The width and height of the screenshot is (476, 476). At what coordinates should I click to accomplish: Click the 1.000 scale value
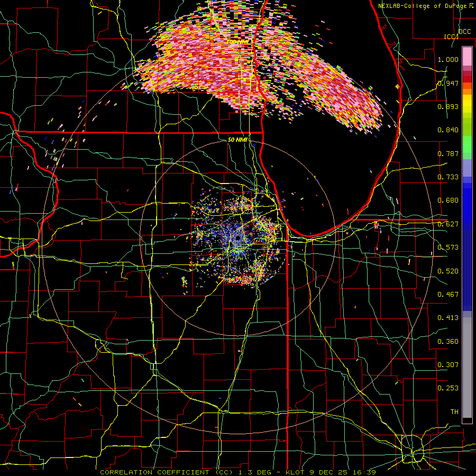tap(448, 59)
